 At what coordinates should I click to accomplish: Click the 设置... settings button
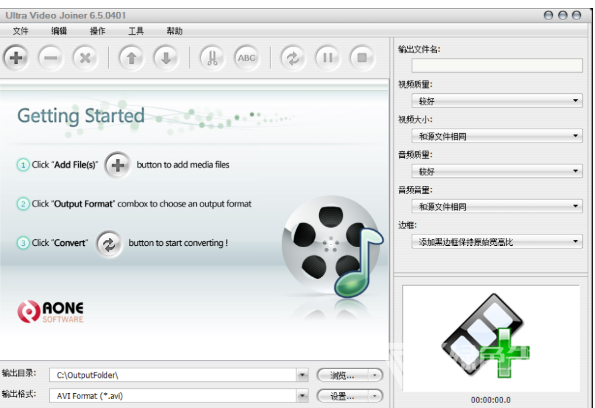(342, 396)
